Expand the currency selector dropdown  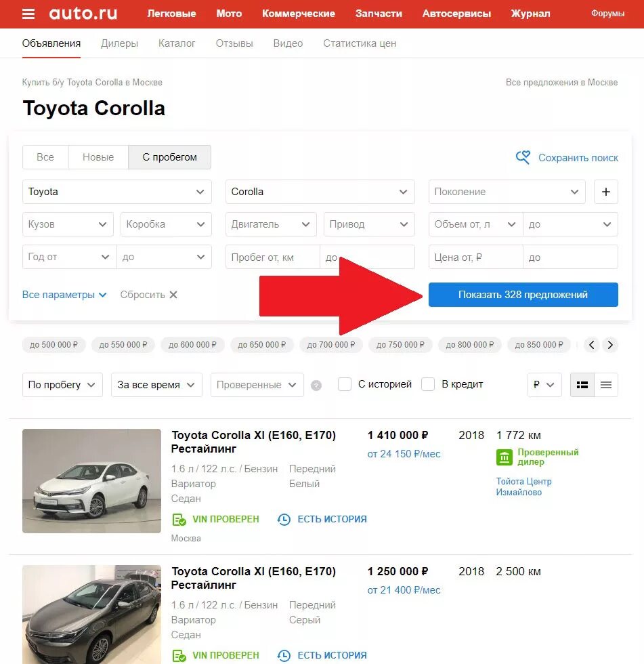[x=544, y=384]
